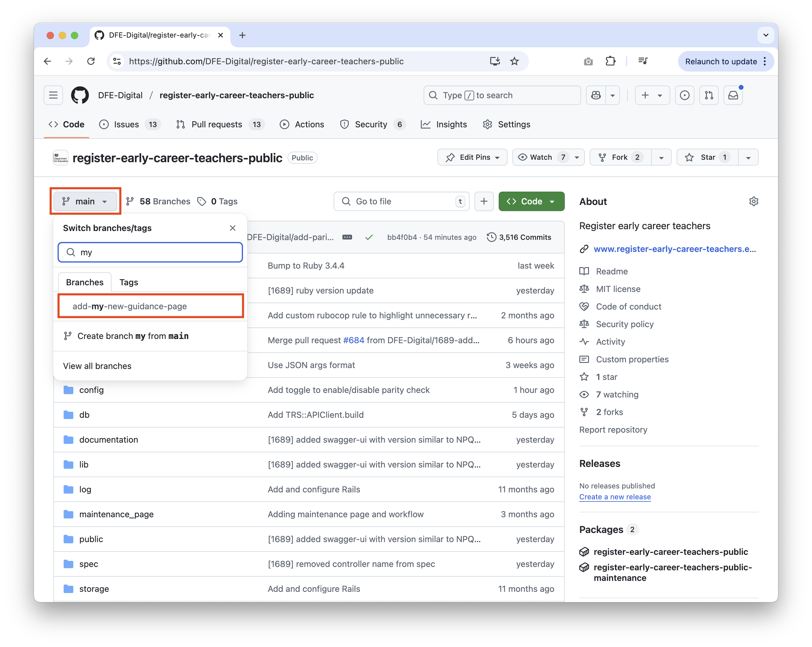The height and width of the screenshot is (647, 812).
Task: Bookmark this page with the star icon
Action: click(514, 61)
